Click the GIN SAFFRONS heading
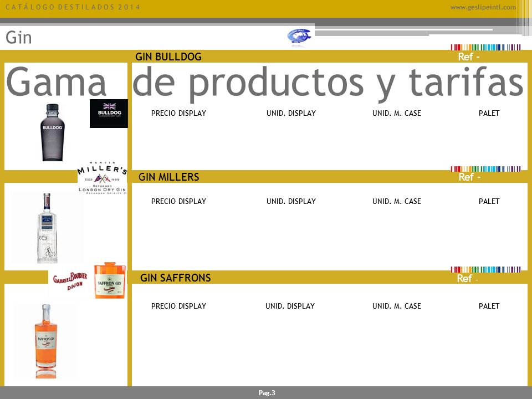Viewport: 532px width, 399px height. coord(176,278)
